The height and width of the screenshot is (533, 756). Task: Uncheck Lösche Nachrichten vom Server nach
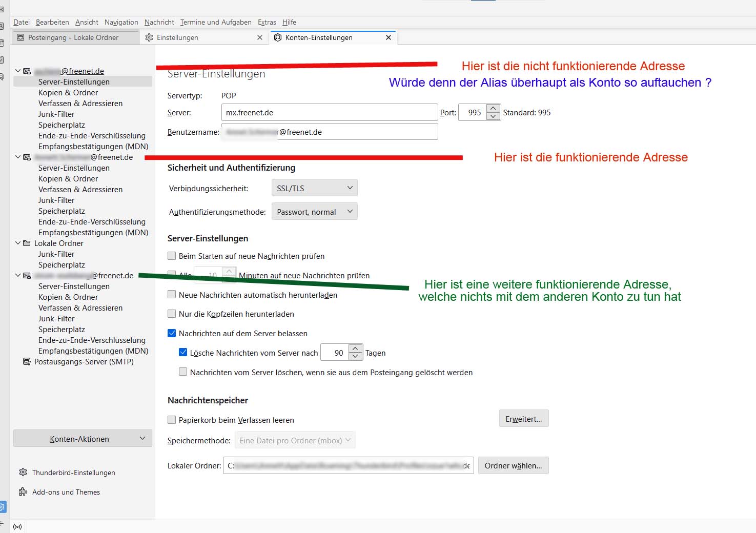183,353
